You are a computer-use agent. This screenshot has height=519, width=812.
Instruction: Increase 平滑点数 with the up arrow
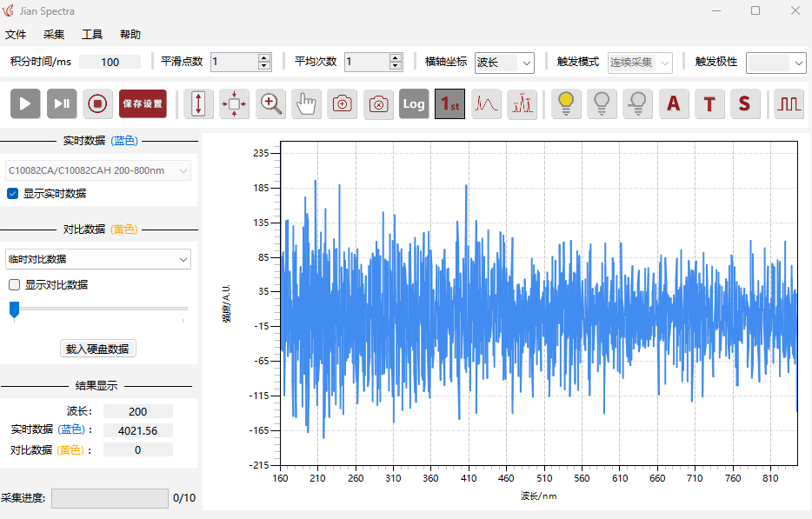pos(264,58)
